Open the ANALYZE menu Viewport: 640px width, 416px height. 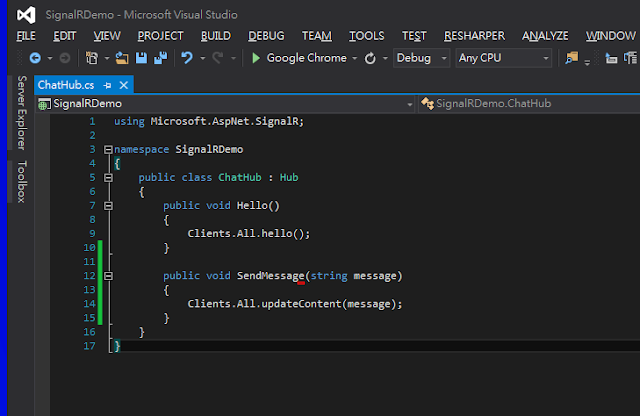click(x=545, y=36)
